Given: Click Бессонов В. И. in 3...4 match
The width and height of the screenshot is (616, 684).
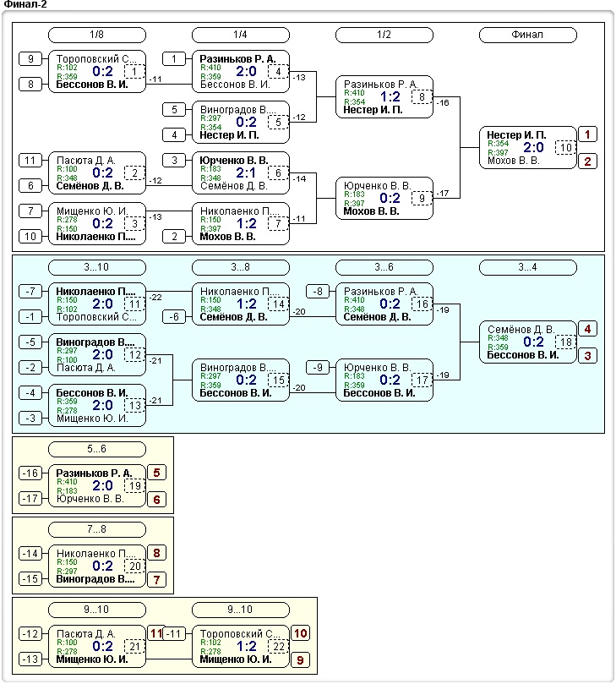Looking at the screenshot, I should click(522, 355).
